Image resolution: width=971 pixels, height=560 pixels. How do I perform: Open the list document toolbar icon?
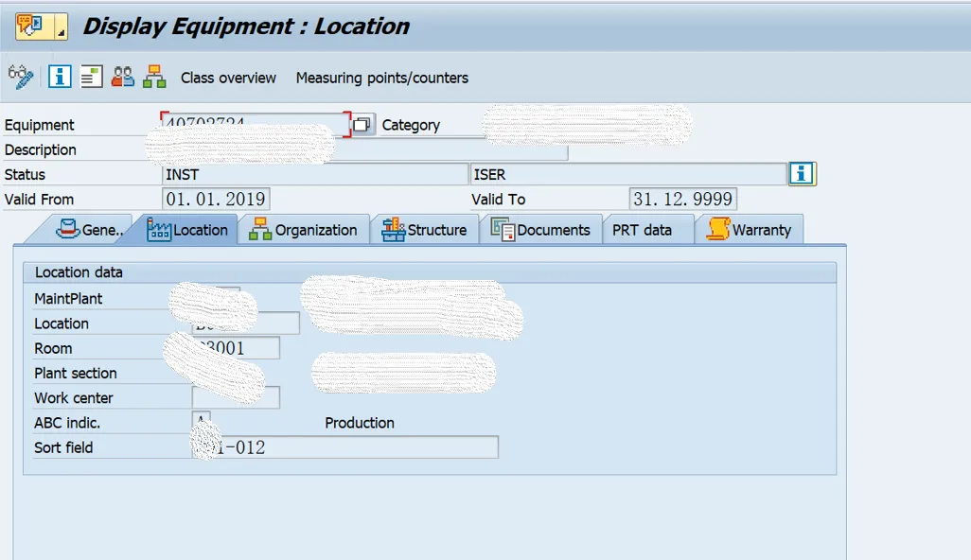click(91, 77)
